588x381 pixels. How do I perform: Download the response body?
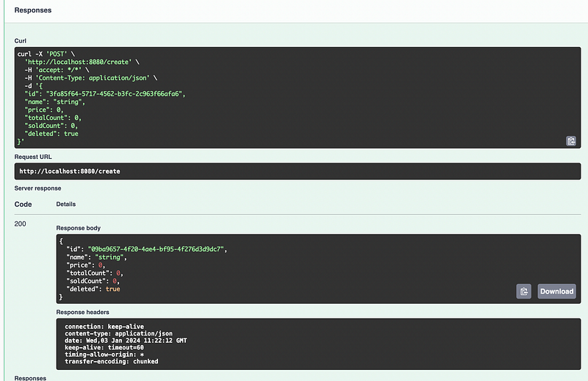tap(556, 291)
